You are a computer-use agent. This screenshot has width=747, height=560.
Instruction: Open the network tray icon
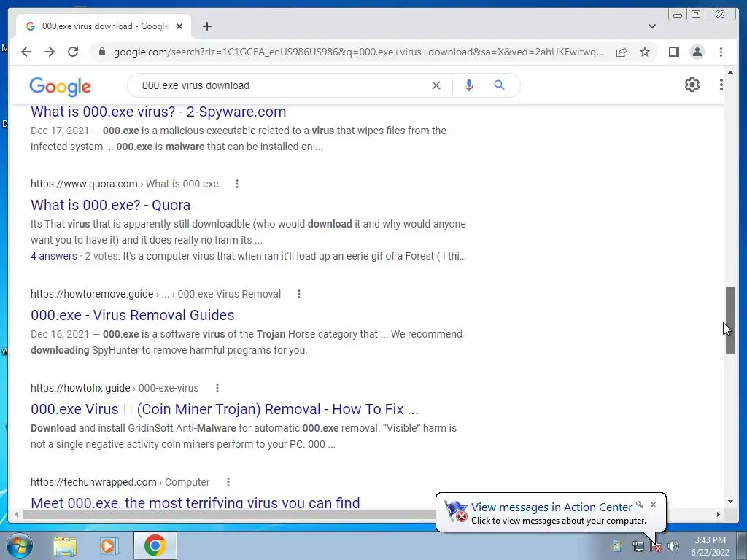pos(638,546)
